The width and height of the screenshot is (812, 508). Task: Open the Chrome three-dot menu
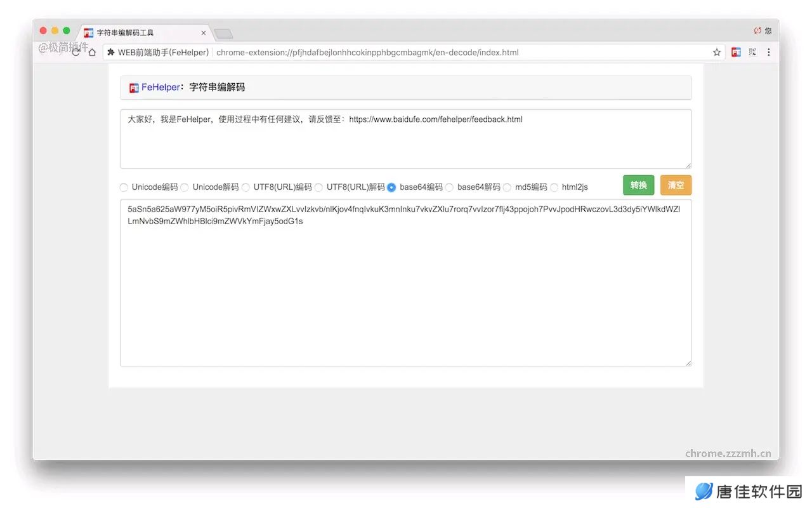769,52
